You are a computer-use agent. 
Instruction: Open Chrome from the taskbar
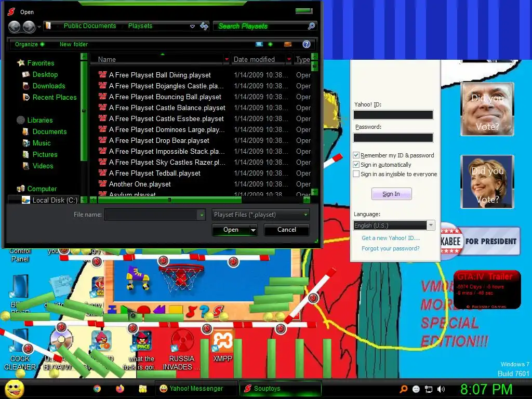(x=97, y=389)
